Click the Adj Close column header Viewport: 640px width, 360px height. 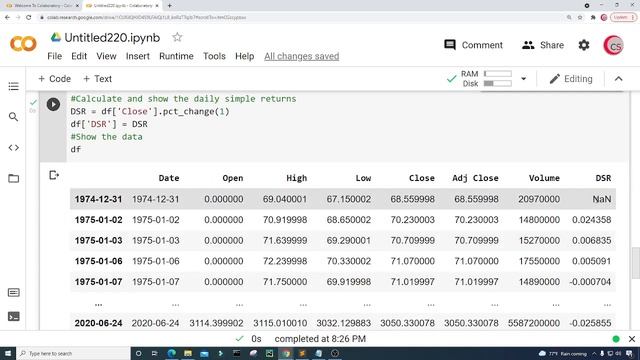tap(475, 178)
